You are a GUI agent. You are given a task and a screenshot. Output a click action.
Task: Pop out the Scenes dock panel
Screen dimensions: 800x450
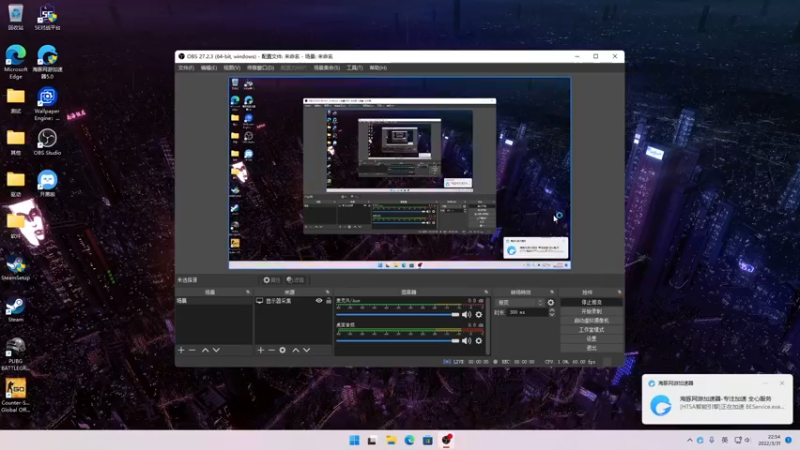[248, 292]
